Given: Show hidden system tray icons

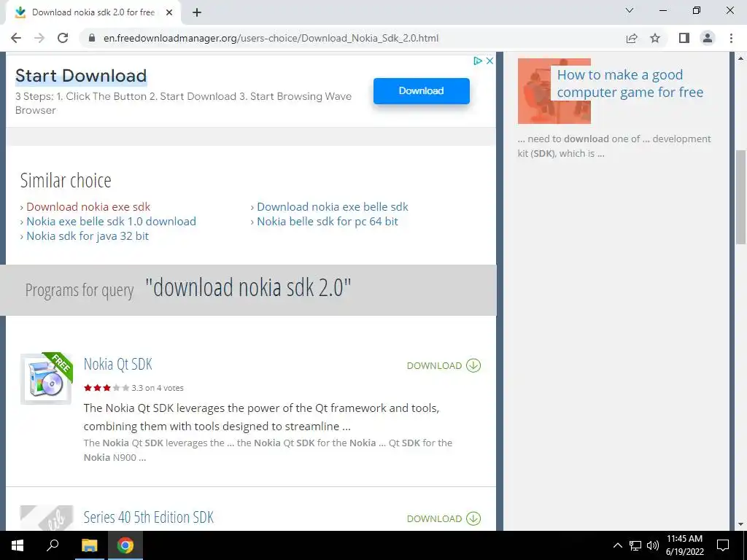Looking at the screenshot, I should (x=617, y=545).
